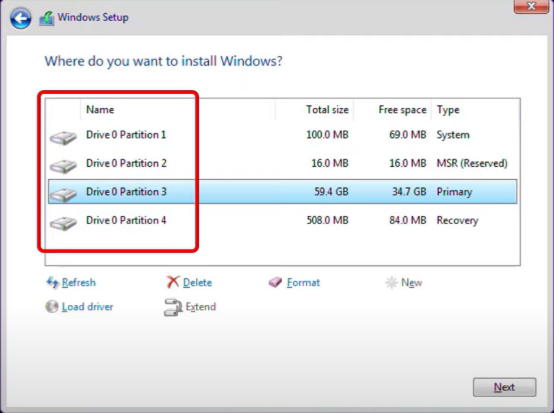The width and height of the screenshot is (554, 414).
Task: Go back using the blue arrow button
Action: [20, 18]
